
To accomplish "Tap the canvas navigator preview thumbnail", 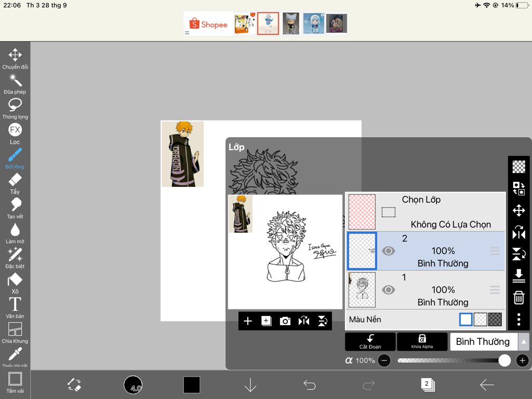I will (x=285, y=252).
